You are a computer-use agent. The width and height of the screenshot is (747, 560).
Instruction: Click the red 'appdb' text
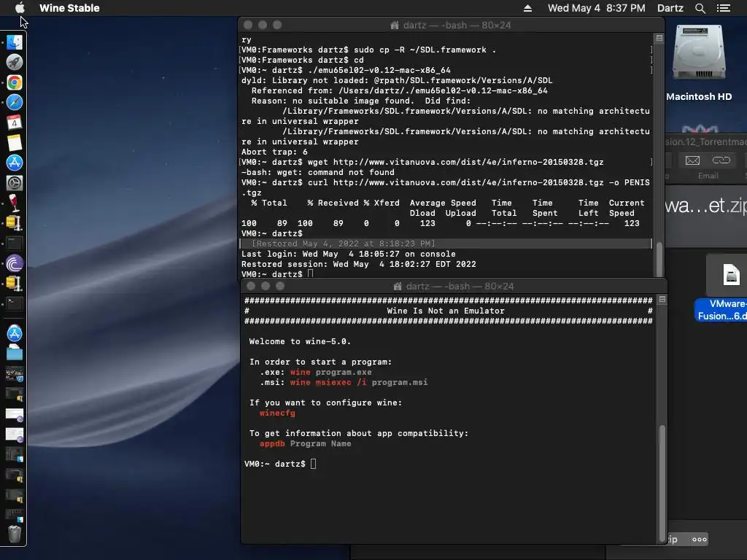[272, 443]
